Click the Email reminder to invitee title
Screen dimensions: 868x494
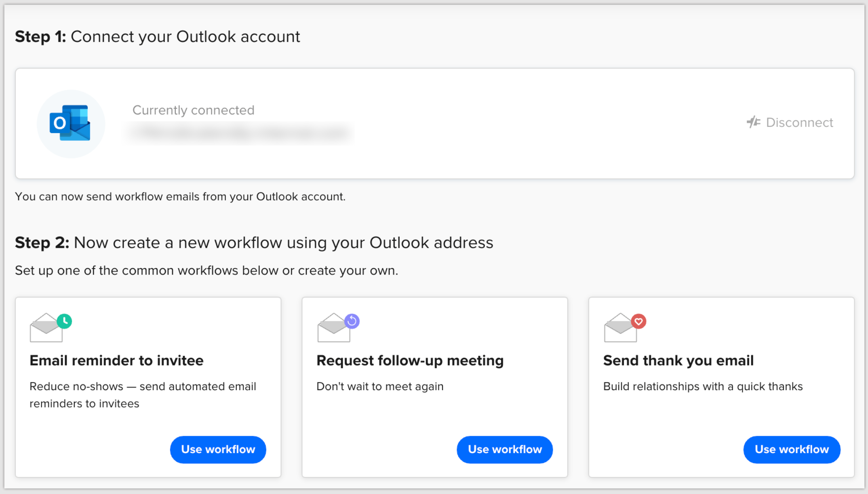click(x=116, y=360)
